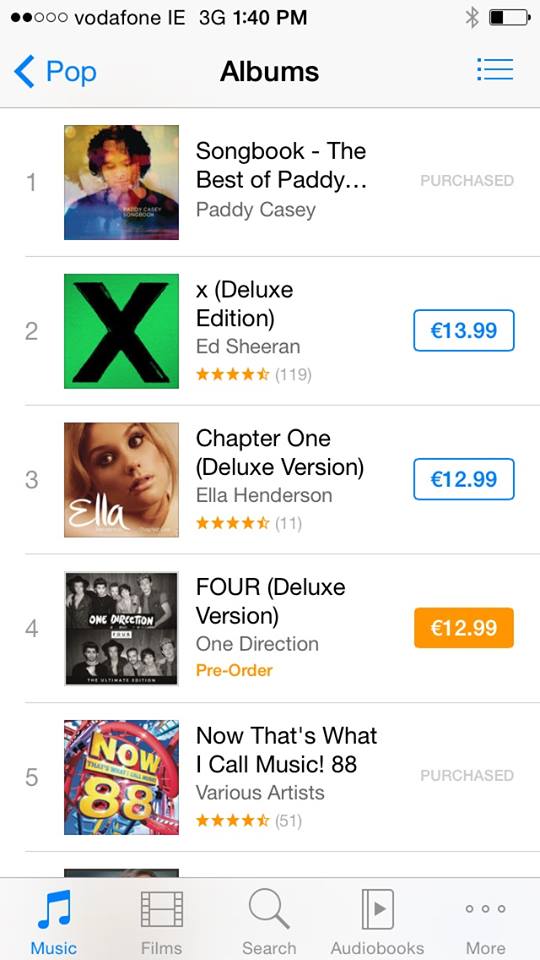The width and height of the screenshot is (540, 960).
Task: Pre-order FOUR with the orange €12.99 button
Action: pos(463,628)
